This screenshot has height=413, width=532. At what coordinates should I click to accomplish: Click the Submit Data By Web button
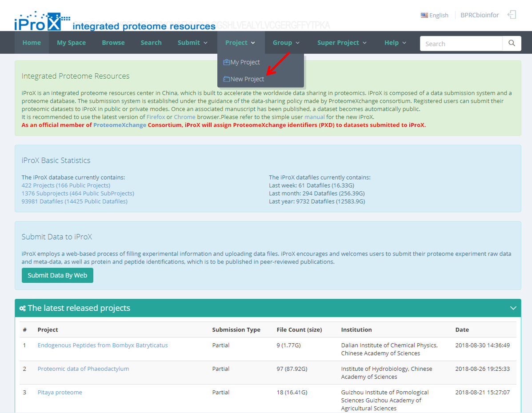[x=57, y=275]
